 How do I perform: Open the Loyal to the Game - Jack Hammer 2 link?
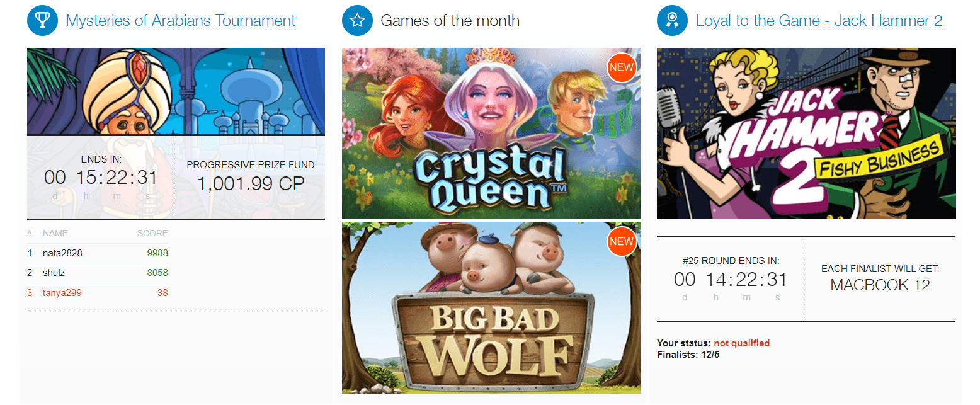[x=819, y=21]
